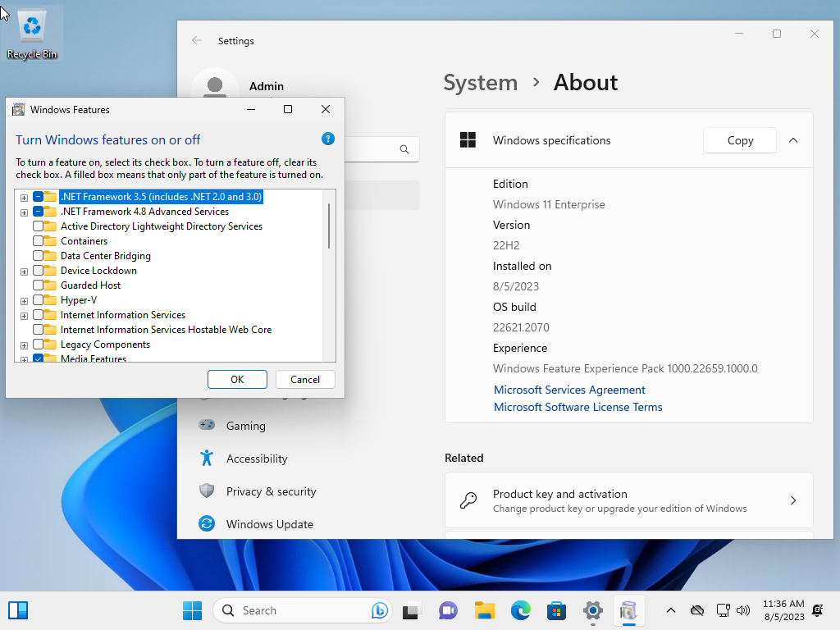Screen dimensions: 840x630
Task: Expand the Device Lockdown tree node
Action: coord(24,272)
